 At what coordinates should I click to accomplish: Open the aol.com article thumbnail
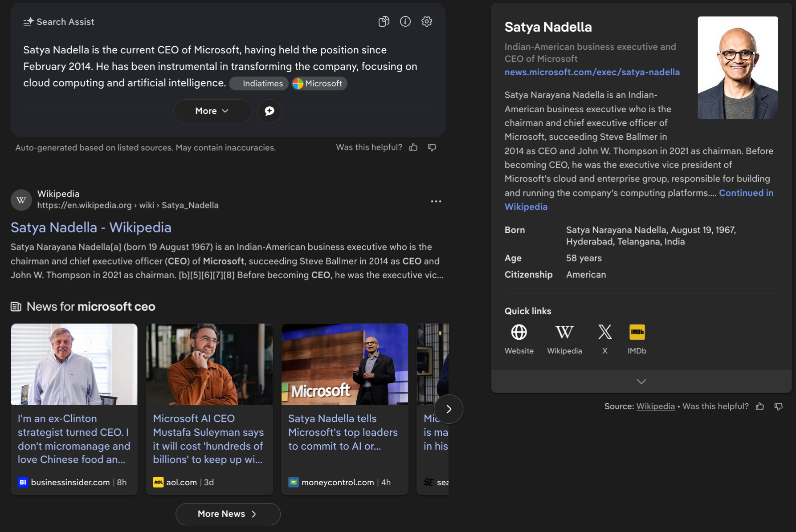pyautogui.click(x=209, y=364)
